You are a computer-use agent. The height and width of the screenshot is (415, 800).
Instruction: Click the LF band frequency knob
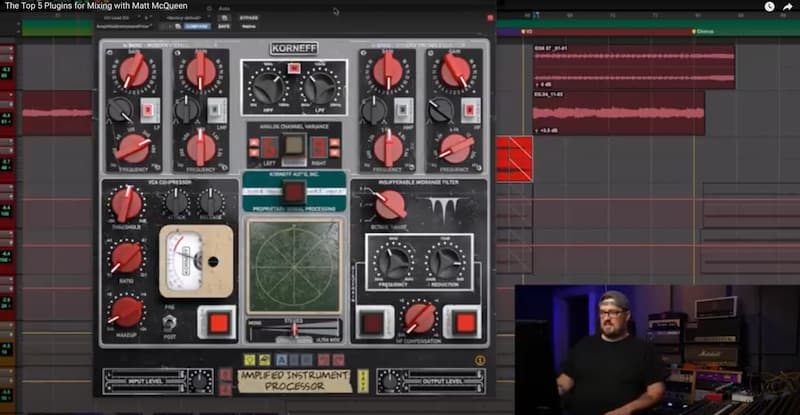point(133,149)
